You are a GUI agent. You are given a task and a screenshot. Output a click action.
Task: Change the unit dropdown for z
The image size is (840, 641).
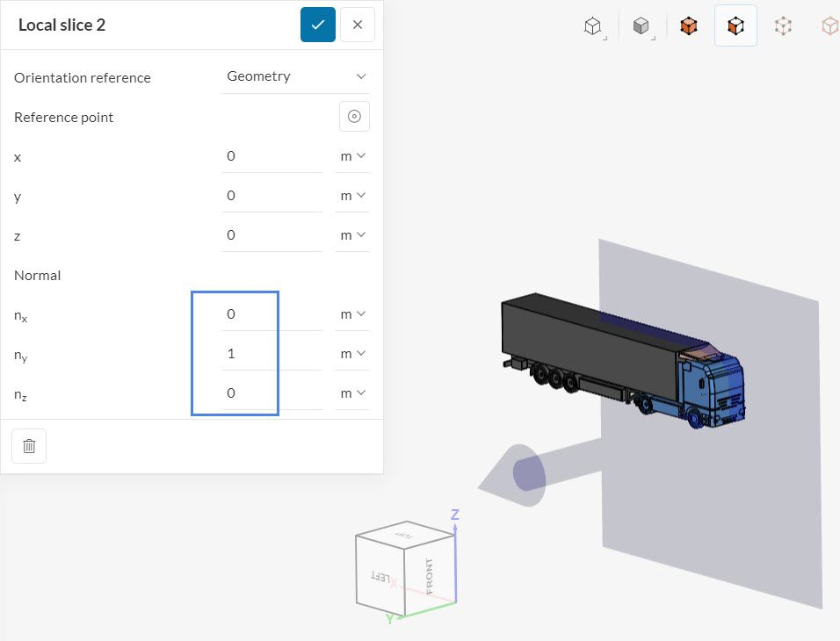click(x=352, y=235)
